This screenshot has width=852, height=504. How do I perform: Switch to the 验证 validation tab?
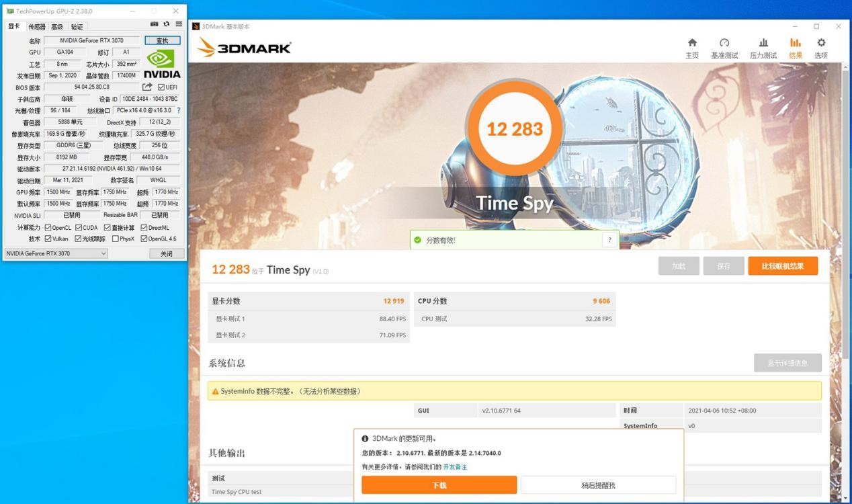(x=77, y=27)
